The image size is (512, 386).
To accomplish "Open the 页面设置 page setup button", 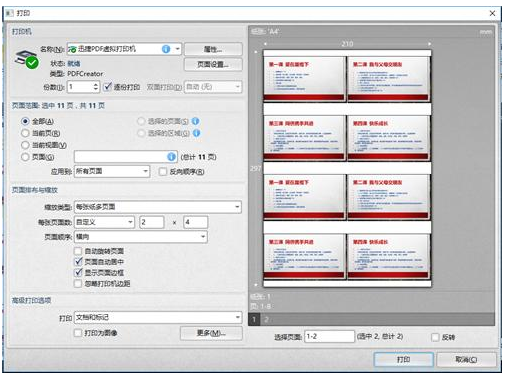I will (x=213, y=64).
